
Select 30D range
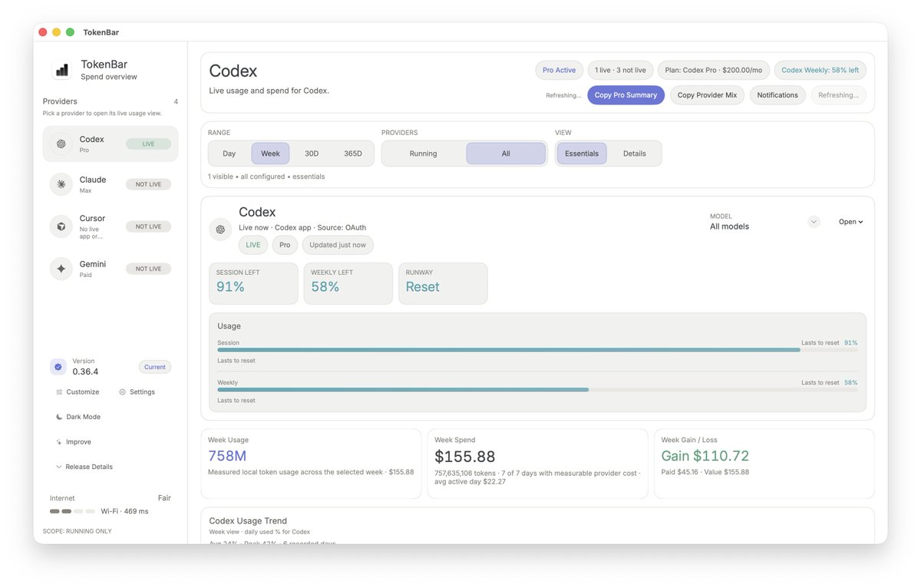(x=312, y=154)
